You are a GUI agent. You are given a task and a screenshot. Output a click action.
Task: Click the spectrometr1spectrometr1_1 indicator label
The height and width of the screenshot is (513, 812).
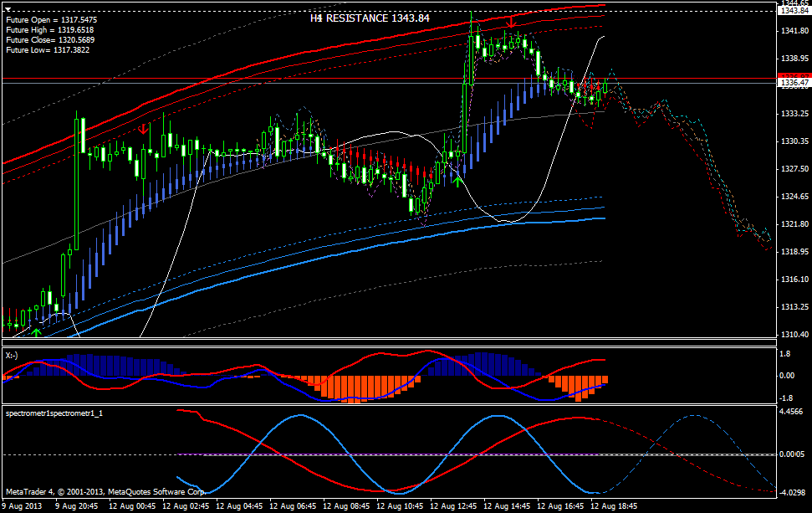click(x=54, y=413)
